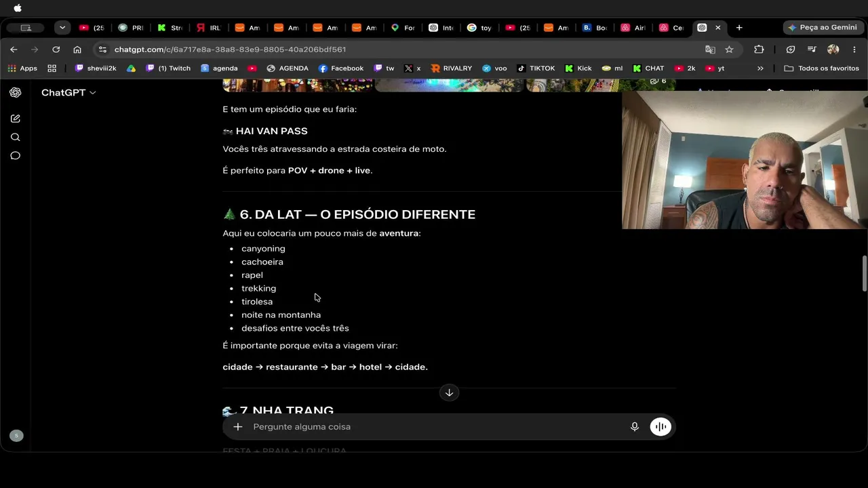Open the media controls icon in toolbar
Viewport: 868px width, 488px height.
812,49
